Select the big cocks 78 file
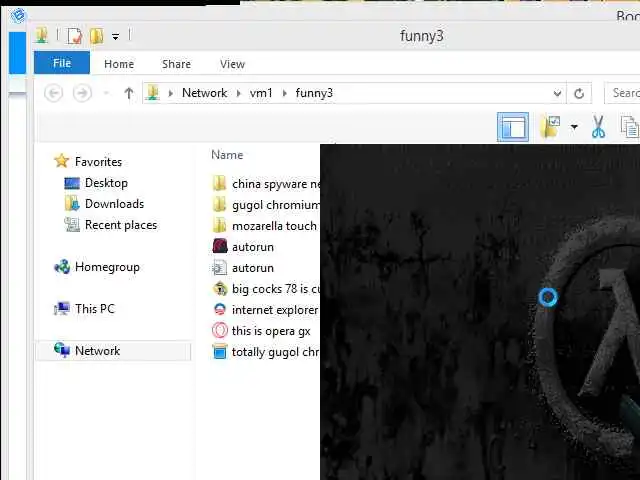 (x=266, y=289)
